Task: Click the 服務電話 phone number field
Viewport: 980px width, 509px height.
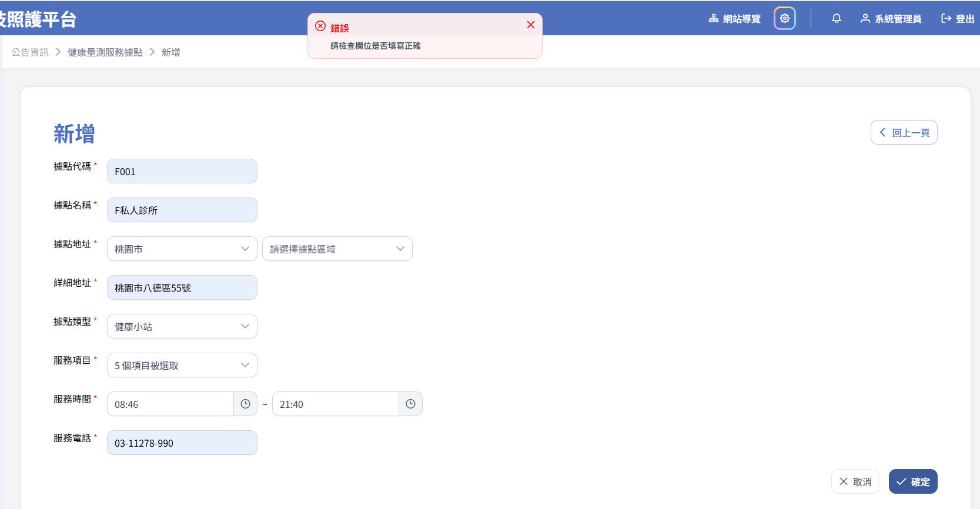Action: coord(182,443)
